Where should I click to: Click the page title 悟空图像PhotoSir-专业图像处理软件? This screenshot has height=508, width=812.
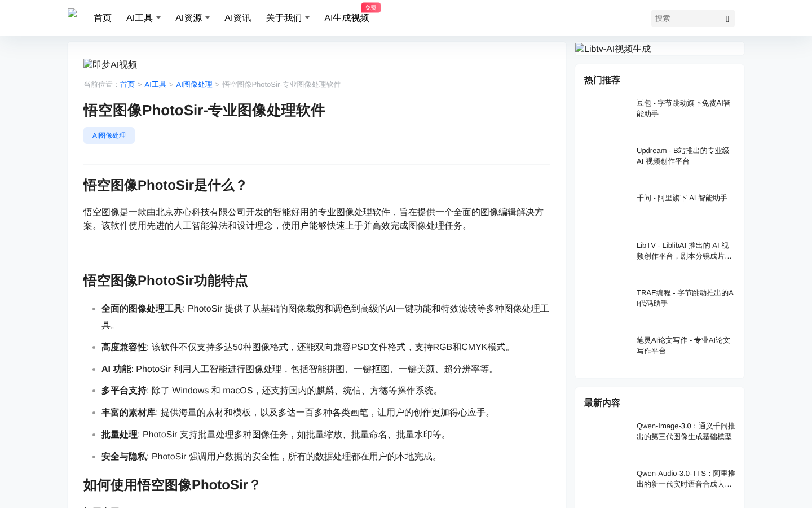[204, 110]
